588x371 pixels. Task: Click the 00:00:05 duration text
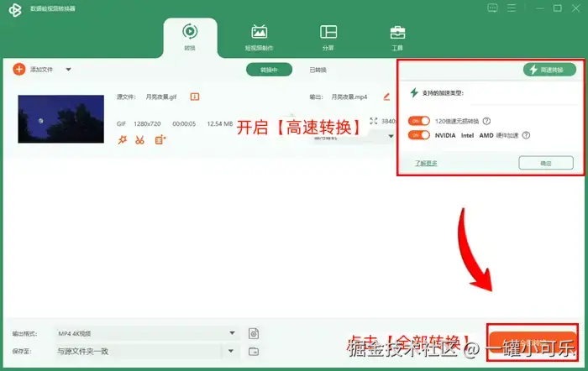pyautogui.click(x=184, y=123)
